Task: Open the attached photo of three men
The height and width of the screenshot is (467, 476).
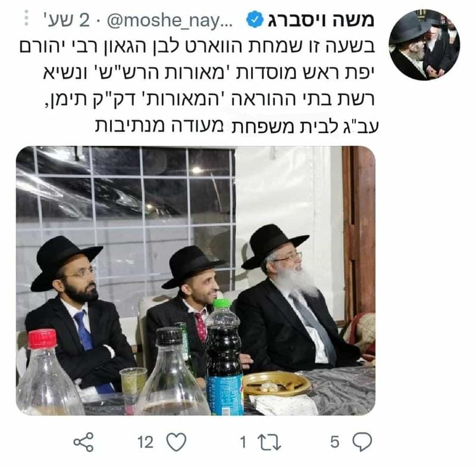Action: pos(196,281)
